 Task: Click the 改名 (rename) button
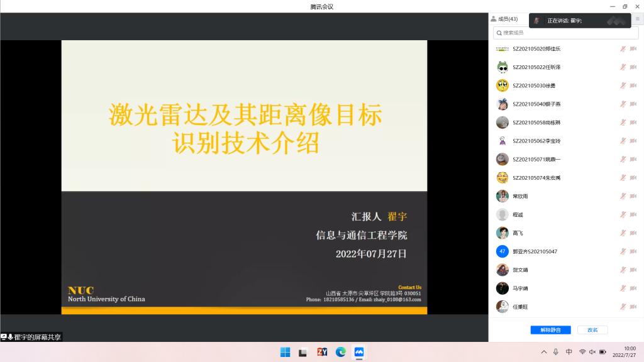click(x=592, y=329)
